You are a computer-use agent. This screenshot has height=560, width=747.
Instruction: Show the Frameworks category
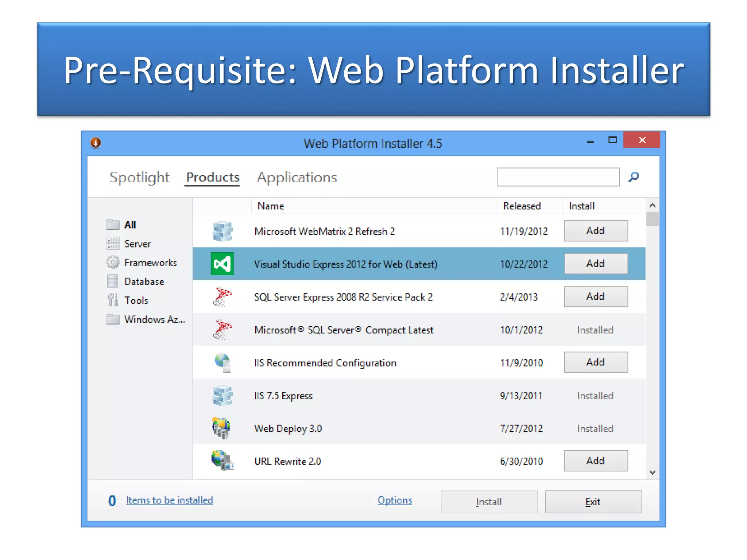[x=151, y=262]
